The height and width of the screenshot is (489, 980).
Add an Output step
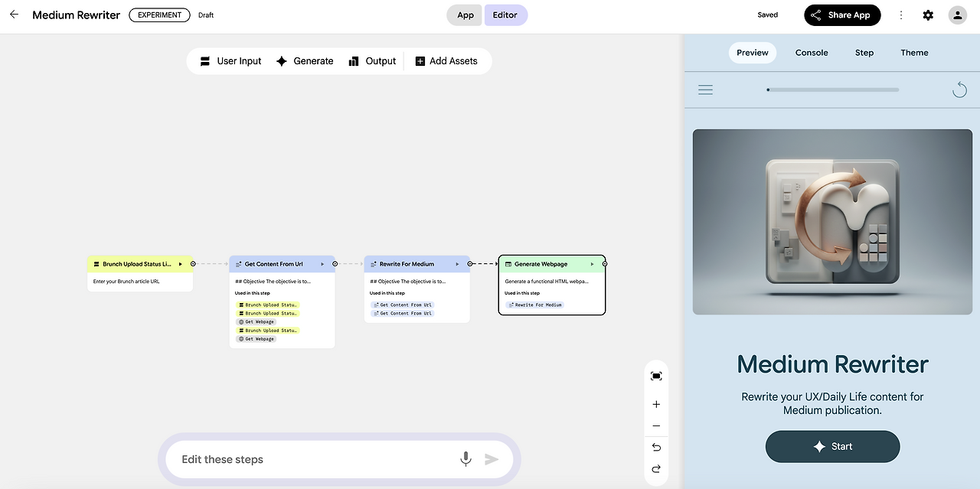coord(372,61)
